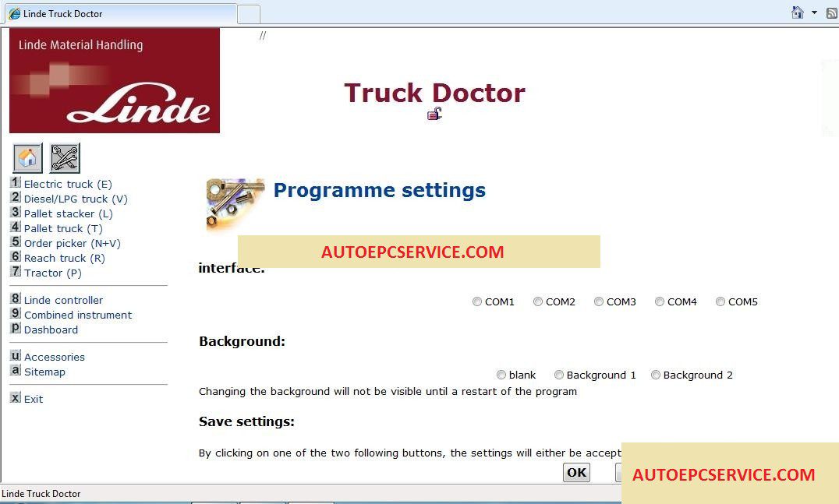This screenshot has width=839, height=504.
Task: Open Combined instrument link
Action: pyautogui.click(x=78, y=315)
